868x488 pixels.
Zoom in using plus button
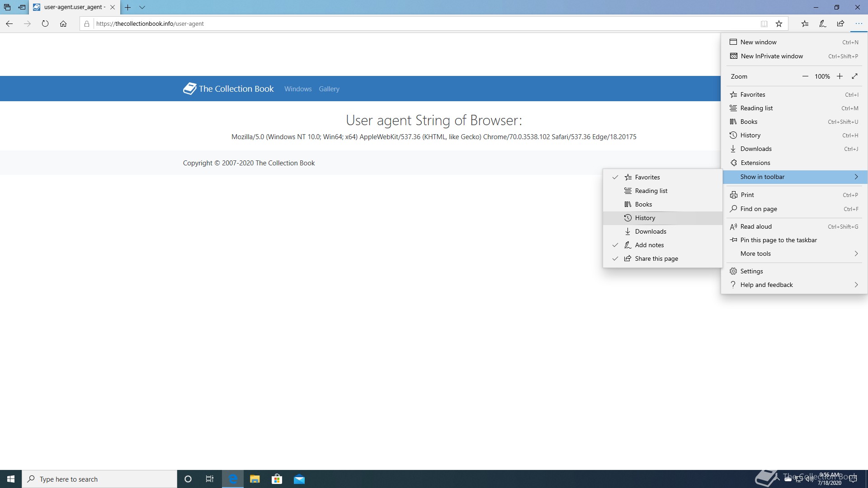840,76
